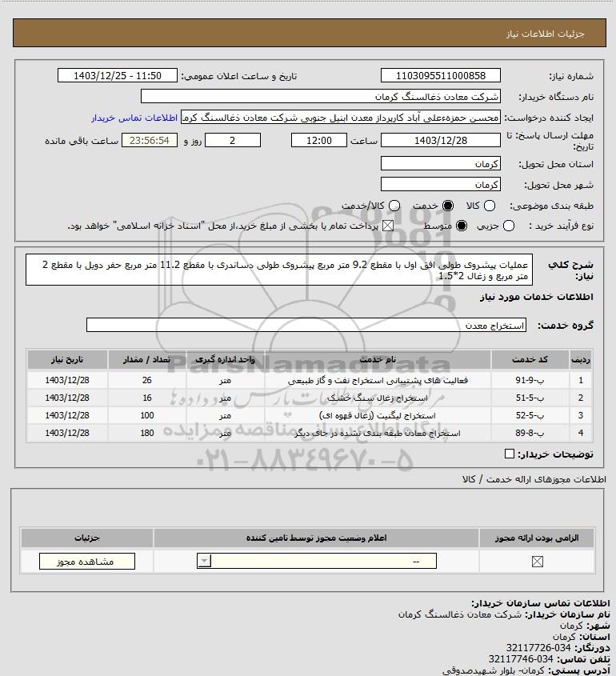The image size is (616, 676).
Task: Click the مشاهده مجوز button
Action: pyautogui.click(x=87, y=562)
